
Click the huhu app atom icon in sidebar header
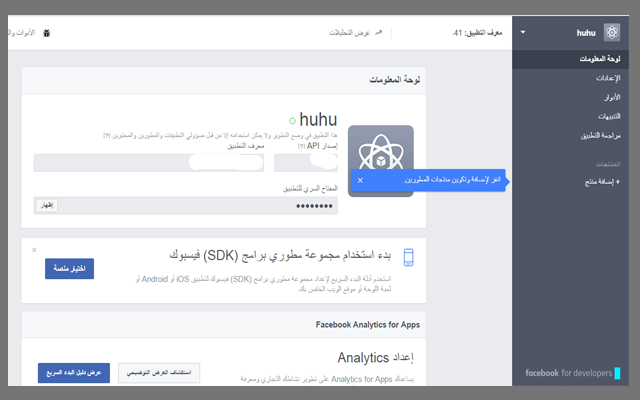[612, 32]
